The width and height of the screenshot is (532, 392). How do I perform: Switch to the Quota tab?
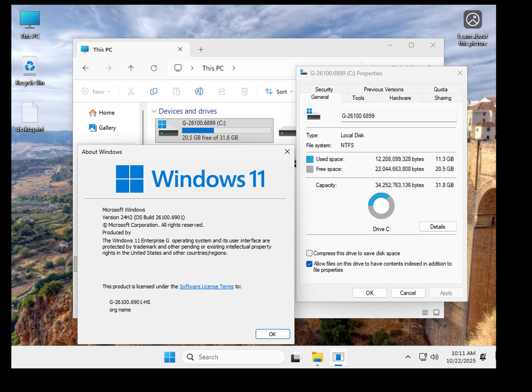coord(440,89)
